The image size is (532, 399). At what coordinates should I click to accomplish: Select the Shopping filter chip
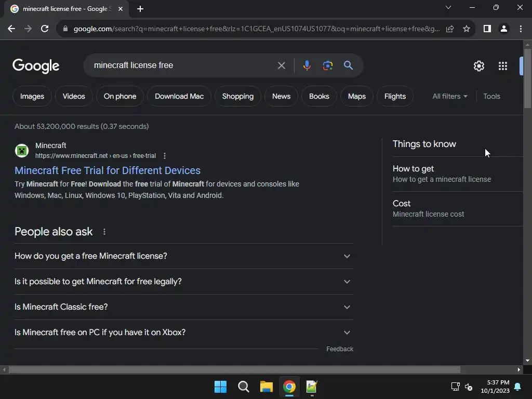tap(238, 96)
